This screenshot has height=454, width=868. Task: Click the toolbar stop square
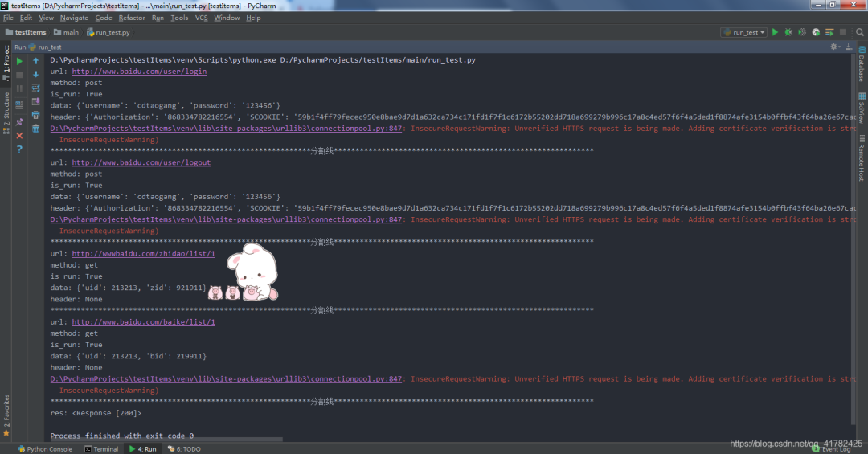click(x=843, y=32)
